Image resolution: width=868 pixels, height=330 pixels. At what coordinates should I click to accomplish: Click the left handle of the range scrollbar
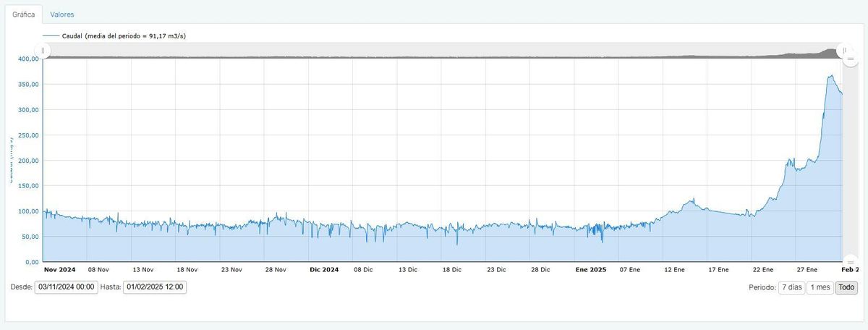[43, 50]
